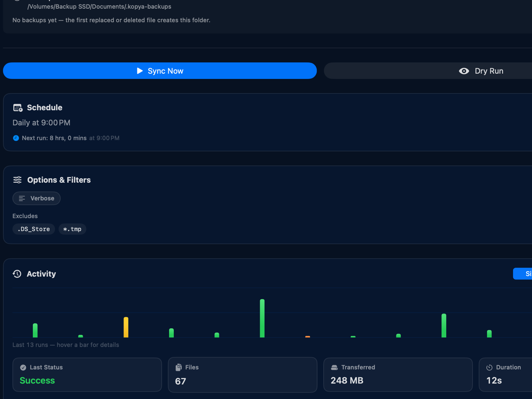
Task: Click the 248 MB transferred value
Action: point(347,381)
